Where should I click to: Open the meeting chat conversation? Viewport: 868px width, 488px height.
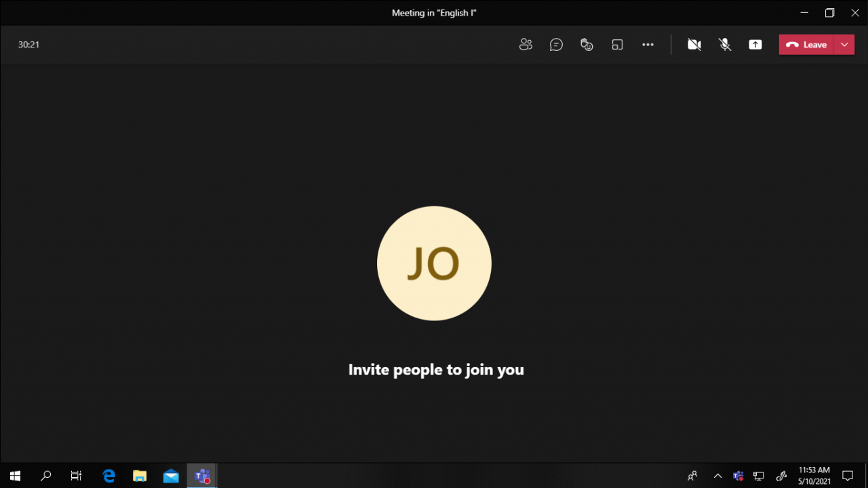pyautogui.click(x=556, y=45)
